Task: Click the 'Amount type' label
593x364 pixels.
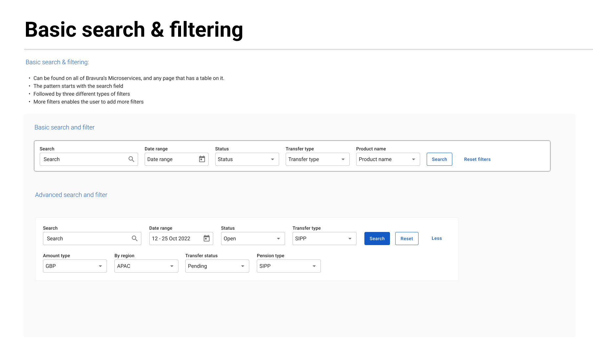Action: (56, 256)
